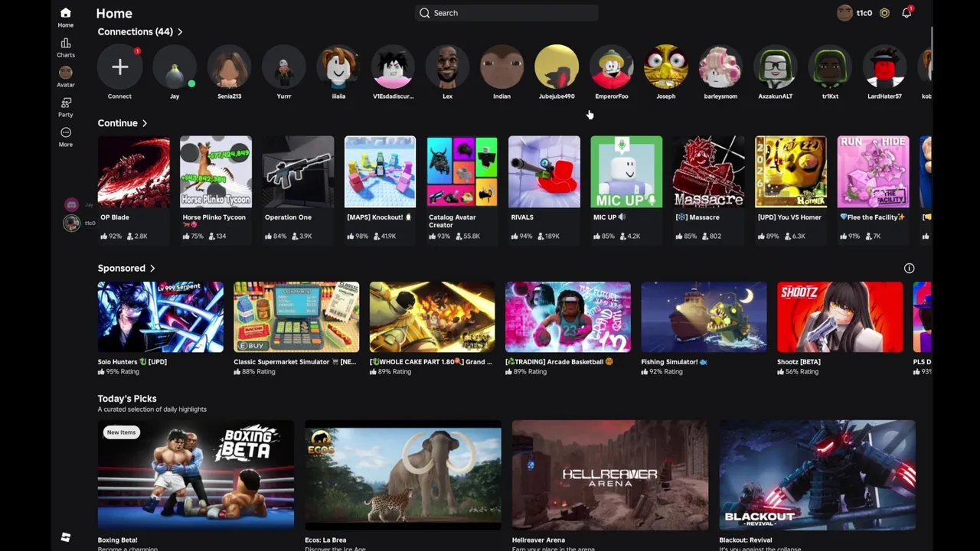Expand the Sponsored section
980x551 pixels.
(126, 269)
